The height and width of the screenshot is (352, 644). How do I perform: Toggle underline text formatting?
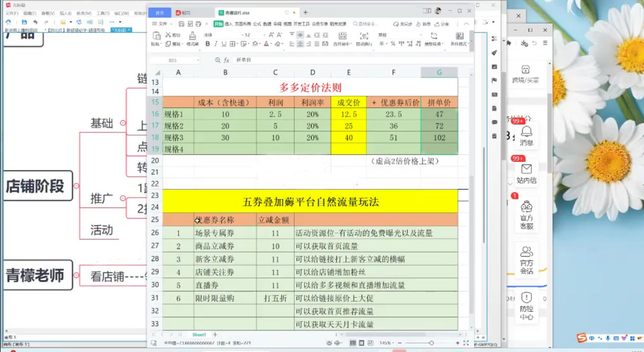tap(224, 44)
